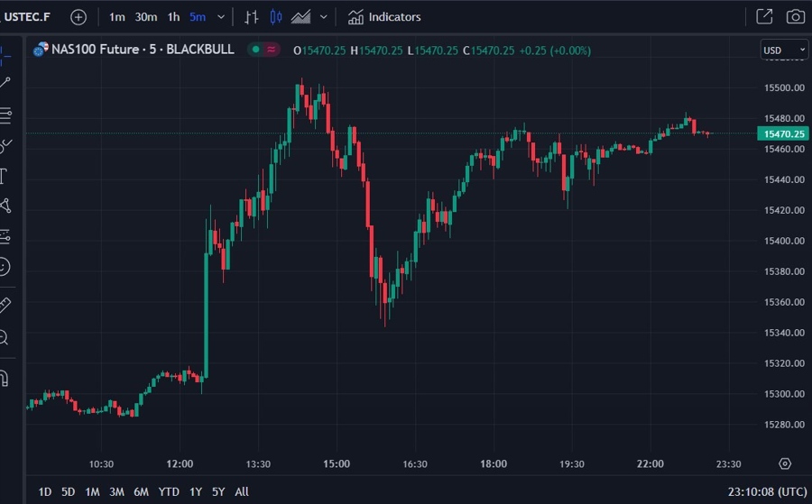Set the range to YTD
The height and width of the screenshot is (504, 812).
[169, 491]
